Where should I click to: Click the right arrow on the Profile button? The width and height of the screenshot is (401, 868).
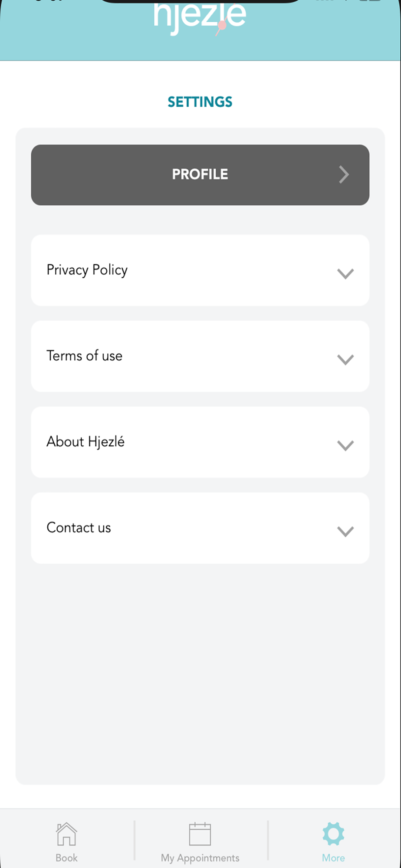344,174
